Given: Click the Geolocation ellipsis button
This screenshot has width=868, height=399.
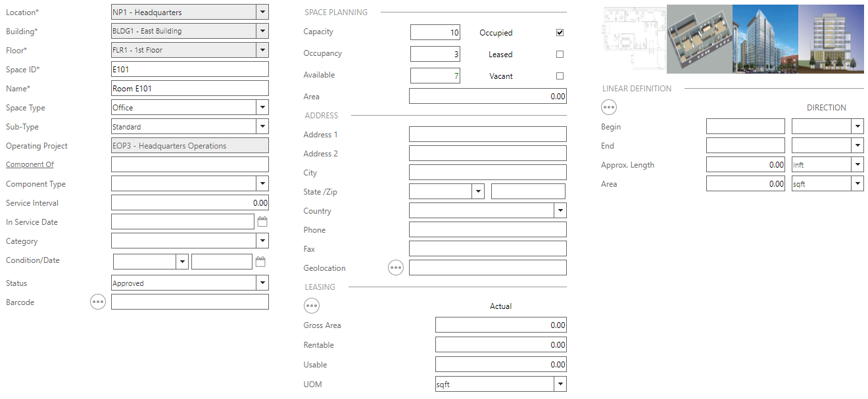Looking at the screenshot, I should pyautogui.click(x=395, y=268).
